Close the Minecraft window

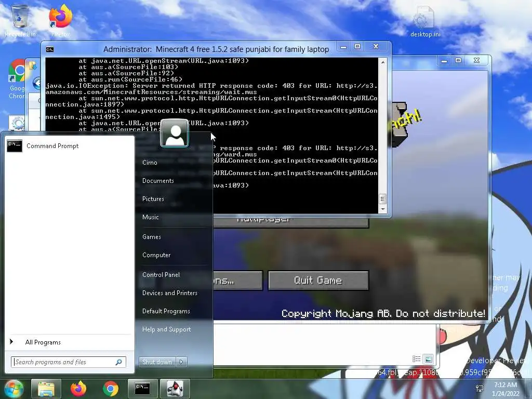pyautogui.click(x=477, y=61)
